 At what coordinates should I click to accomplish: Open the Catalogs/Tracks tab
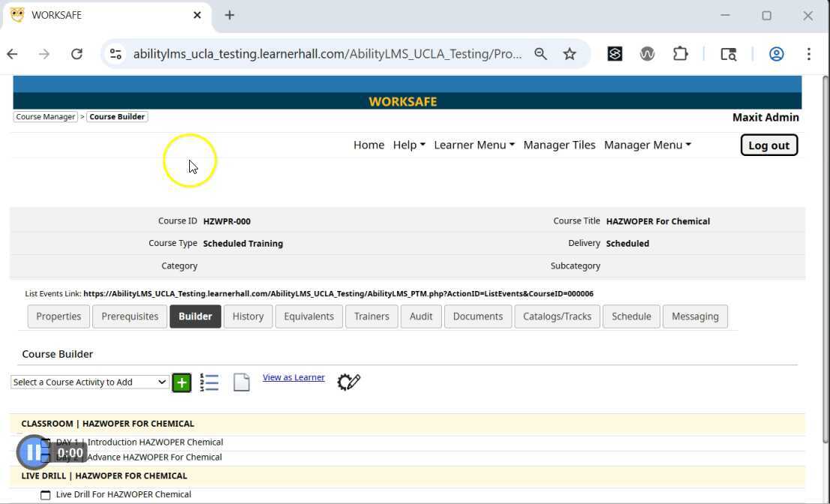click(557, 316)
